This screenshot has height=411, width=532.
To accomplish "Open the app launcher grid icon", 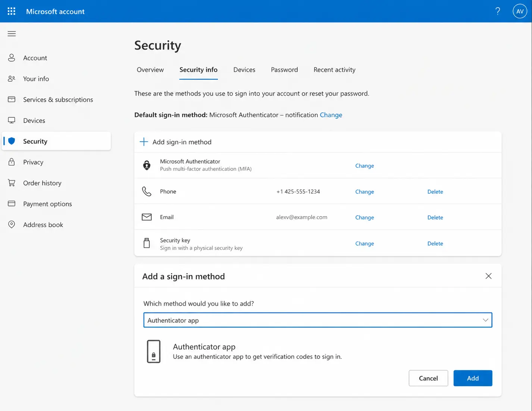I will pyautogui.click(x=12, y=11).
